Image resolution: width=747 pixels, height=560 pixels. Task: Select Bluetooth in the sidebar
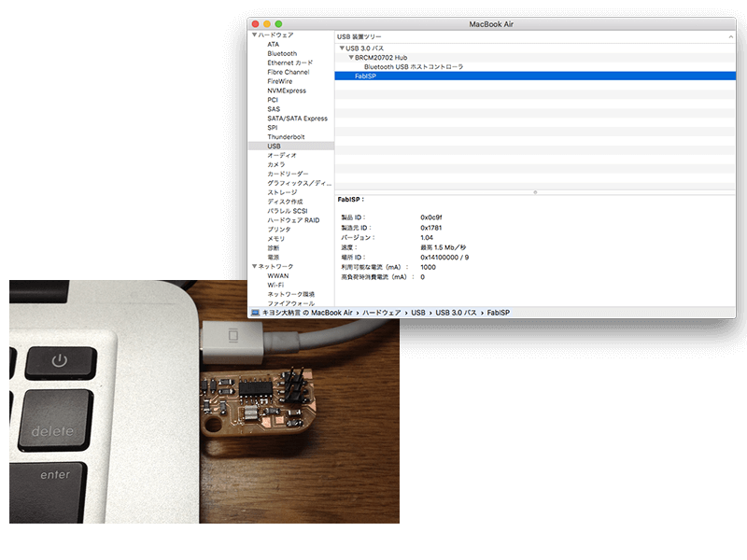tap(282, 53)
